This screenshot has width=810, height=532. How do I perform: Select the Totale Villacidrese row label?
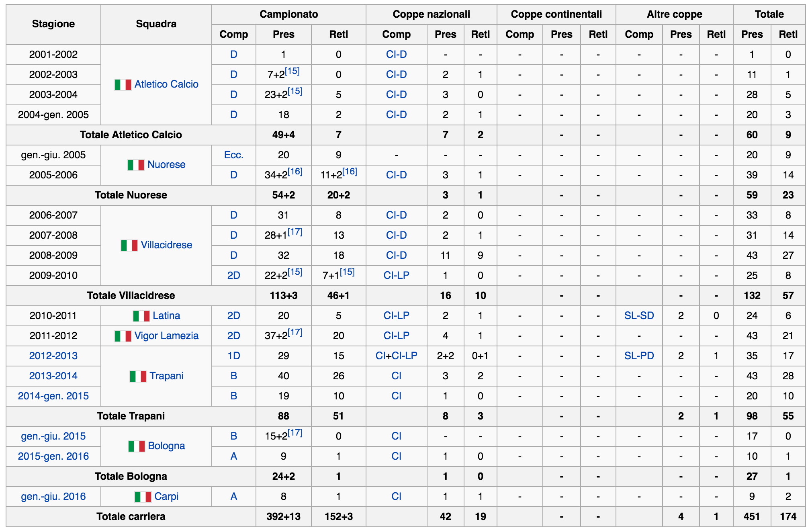[131, 296]
